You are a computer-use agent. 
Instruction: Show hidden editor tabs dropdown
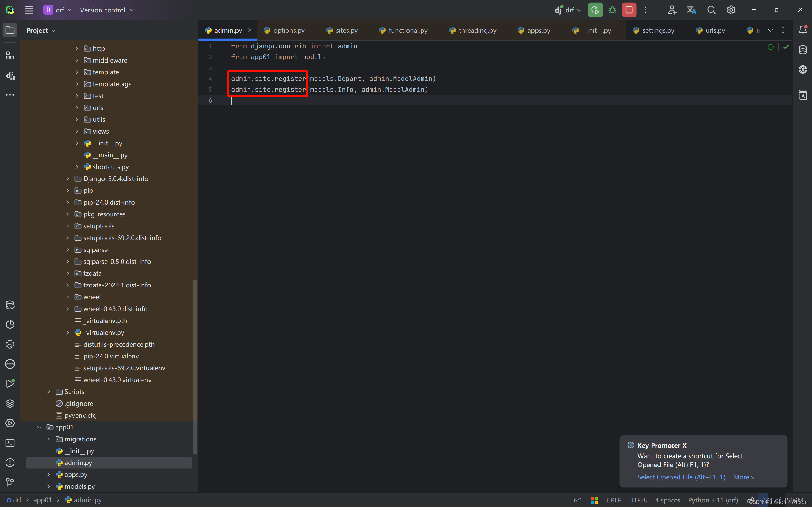tap(770, 30)
